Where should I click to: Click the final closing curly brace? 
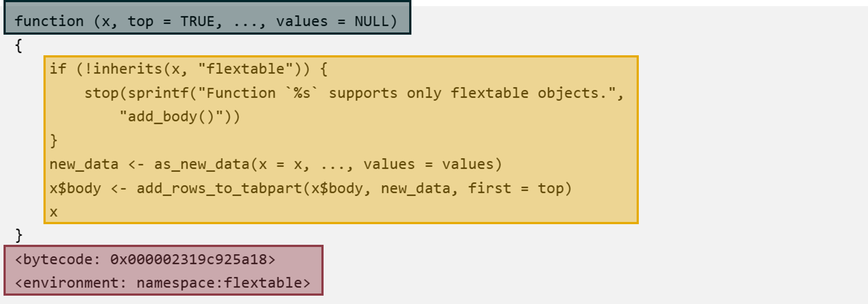pos(18,236)
